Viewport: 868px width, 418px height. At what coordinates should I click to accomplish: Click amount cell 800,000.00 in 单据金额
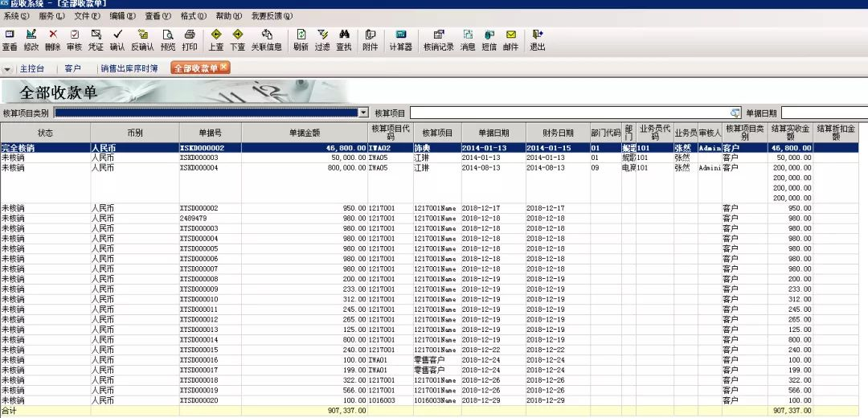pyautogui.click(x=305, y=182)
